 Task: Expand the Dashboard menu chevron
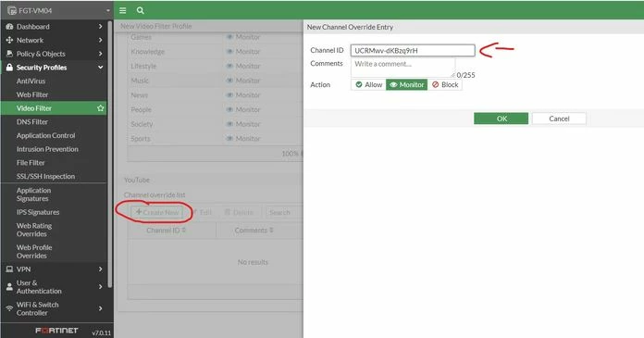100,27
